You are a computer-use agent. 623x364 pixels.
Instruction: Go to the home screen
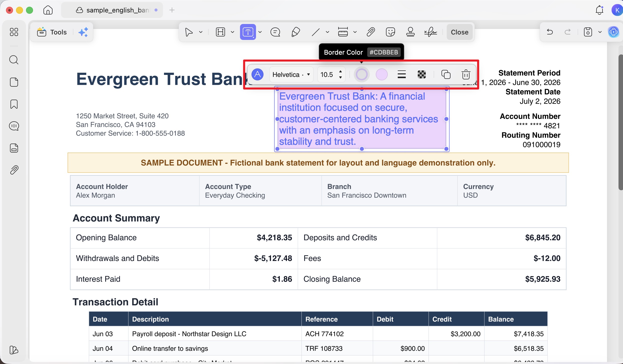click(48, 10)
